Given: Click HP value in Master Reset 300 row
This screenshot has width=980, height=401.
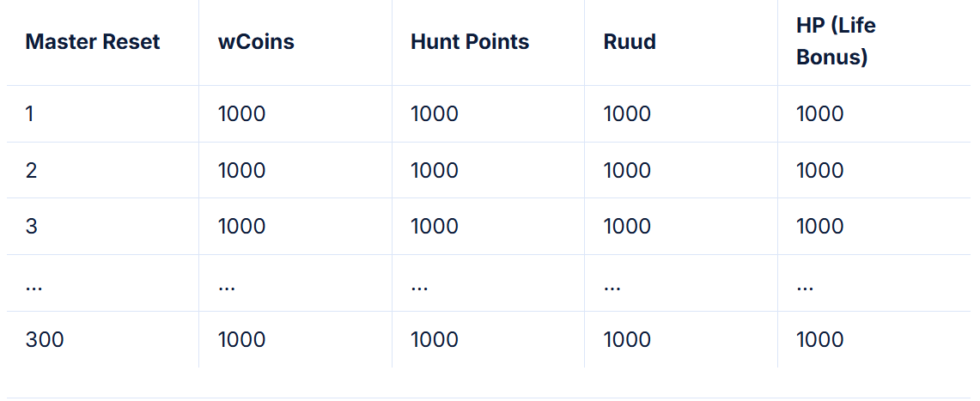Looking at the screenshot, I should (x=820, y=340).
